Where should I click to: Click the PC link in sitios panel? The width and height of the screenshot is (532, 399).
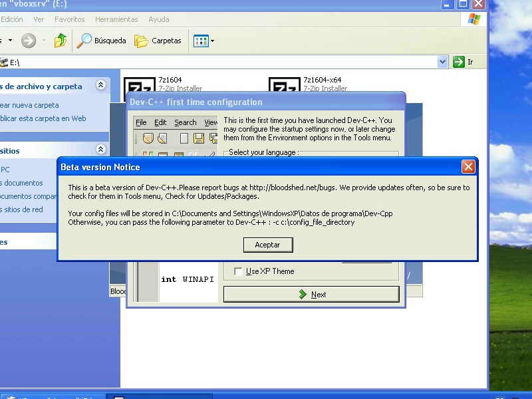(5, 170)
